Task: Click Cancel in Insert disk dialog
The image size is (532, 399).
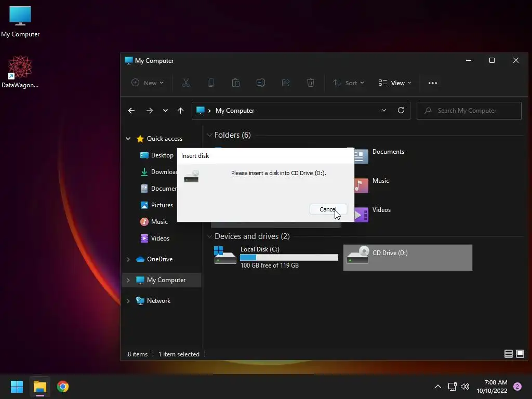Action: click(328, 209)
